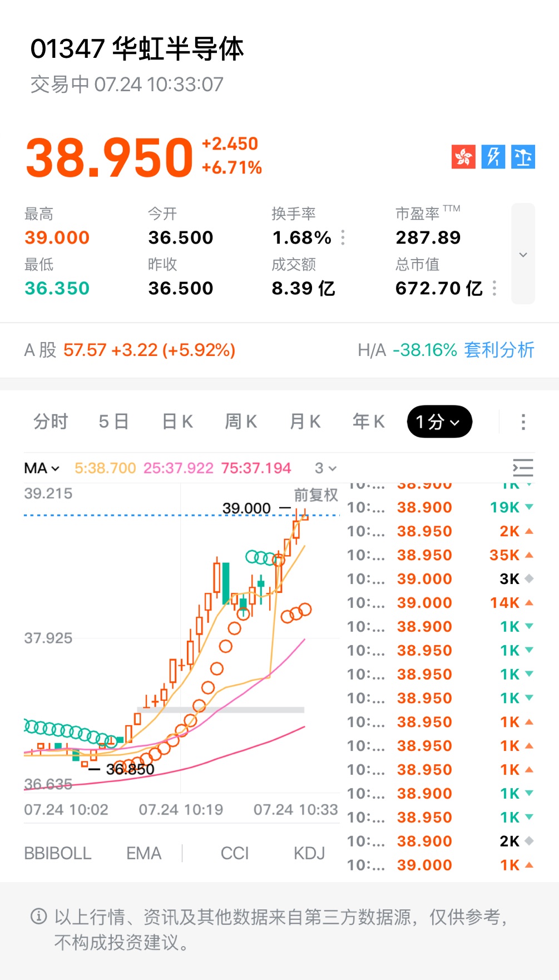This screenshot has height=980, width=559.
Task: Open the MA indicator dropdown
Action: [42, 468]
